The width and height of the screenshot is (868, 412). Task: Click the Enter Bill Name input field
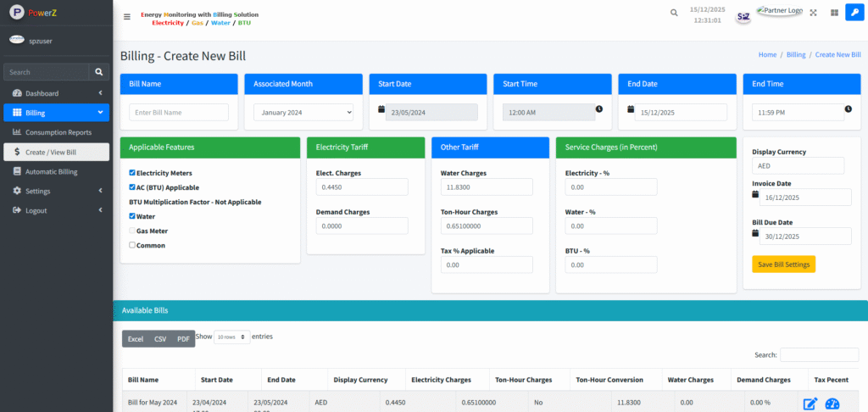[x=179, y=112]
